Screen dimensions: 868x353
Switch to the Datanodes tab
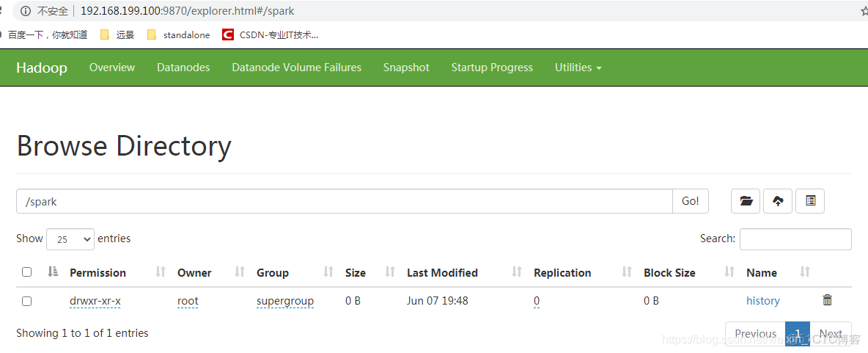[183, 68]
